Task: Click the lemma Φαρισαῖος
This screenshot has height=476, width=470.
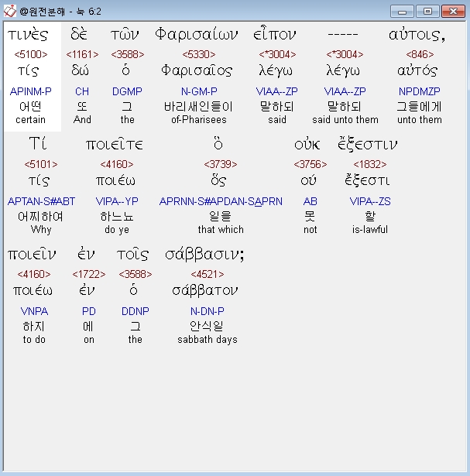Action: pyautogui.click(x=197, y=70)
